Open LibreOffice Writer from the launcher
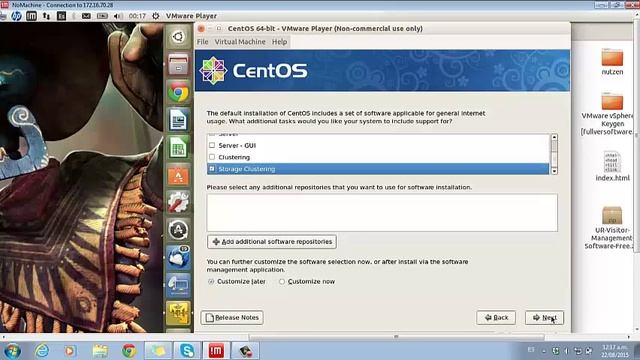This screenshot has width=640, height=360. (x=178, y=120)
